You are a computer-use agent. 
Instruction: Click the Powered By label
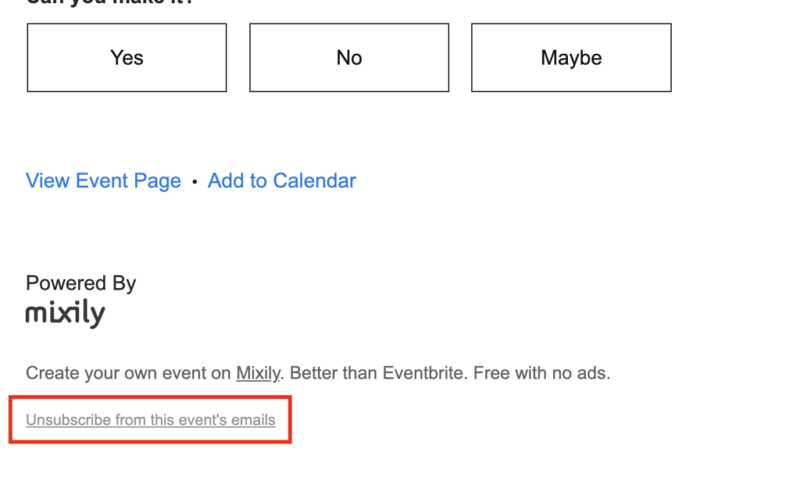tap(81, 283)
